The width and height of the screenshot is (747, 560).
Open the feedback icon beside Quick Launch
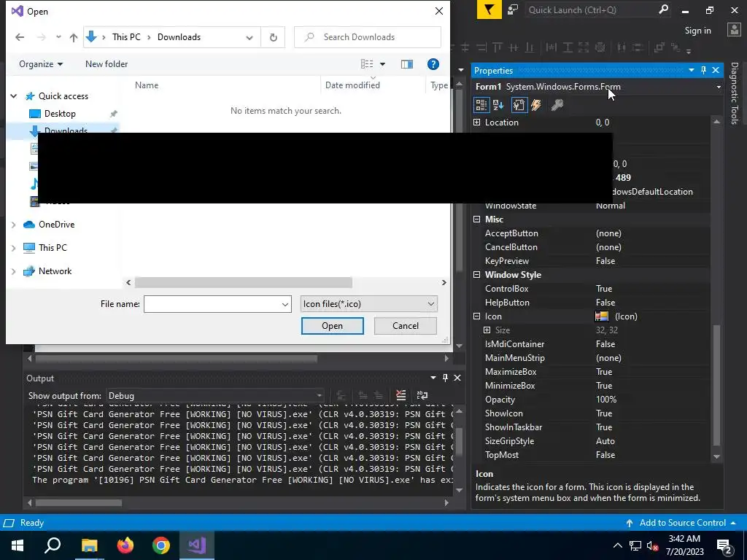tap(513, 9)
